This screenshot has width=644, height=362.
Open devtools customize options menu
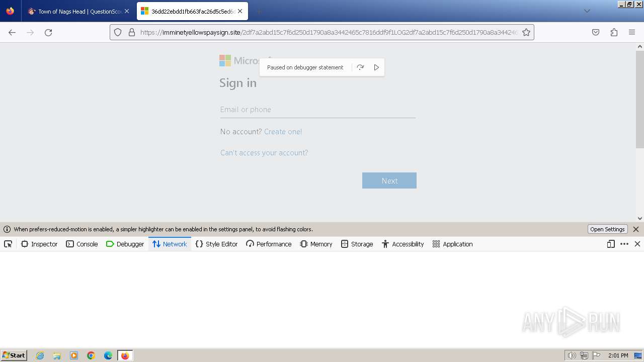pos(624,244)
